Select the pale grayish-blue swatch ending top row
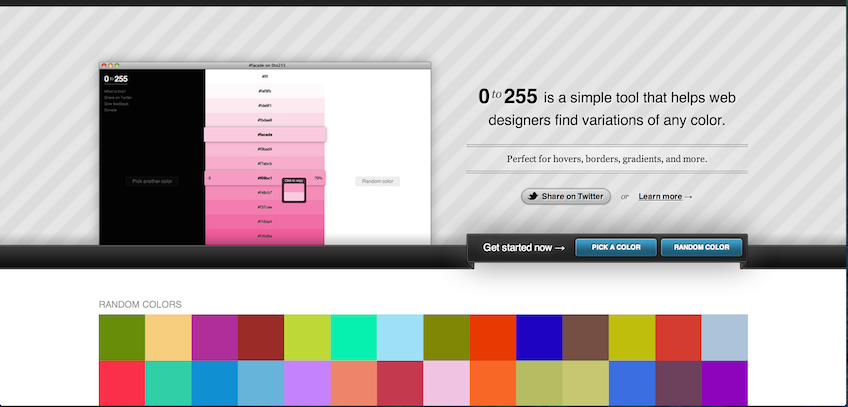The height and width of the screenshot is (407, 848). (x=724, y=337)
